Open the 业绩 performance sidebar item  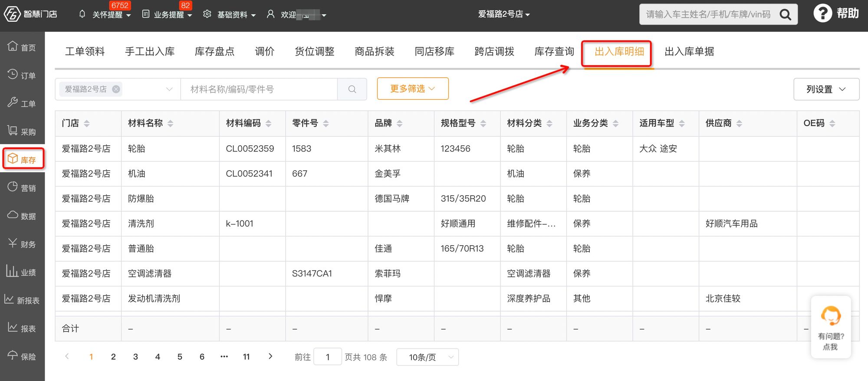tap(22, 272)
